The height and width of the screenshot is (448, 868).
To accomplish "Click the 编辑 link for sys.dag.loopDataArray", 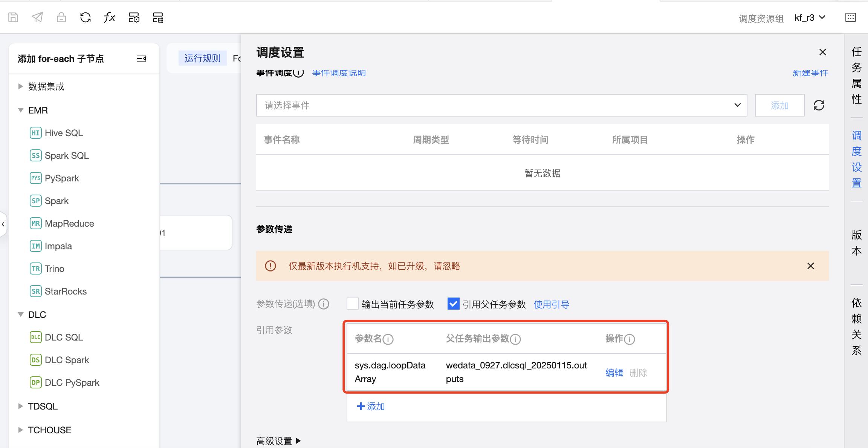I will 614,373.
